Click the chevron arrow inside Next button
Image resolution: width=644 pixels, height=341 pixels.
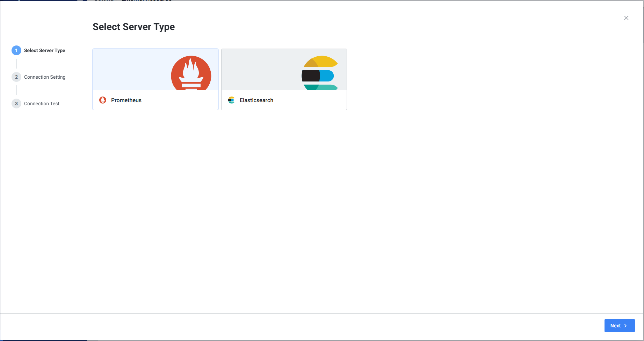(x=625, y=326)
